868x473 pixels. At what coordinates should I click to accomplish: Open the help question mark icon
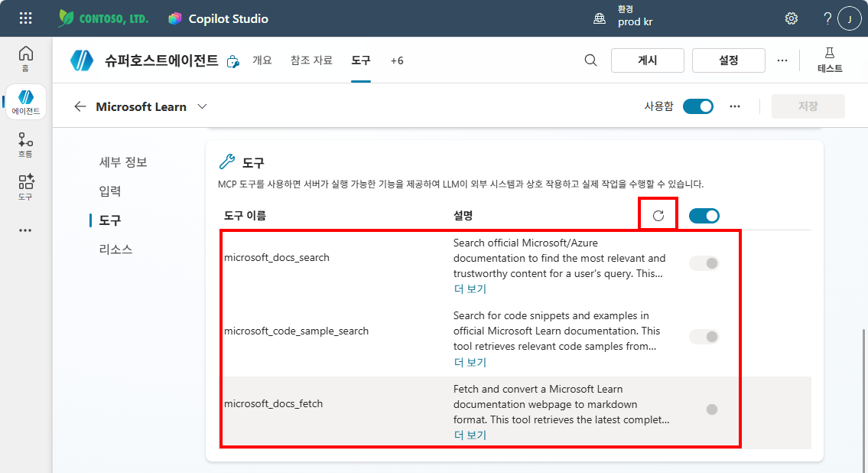(827, 19)
